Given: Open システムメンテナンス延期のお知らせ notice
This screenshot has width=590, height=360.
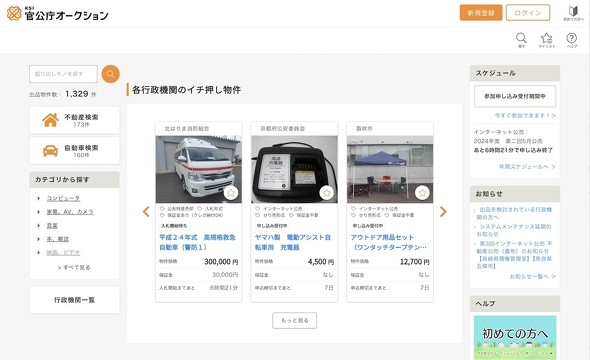Looking at the screenshot, I should tap(514, 230).
